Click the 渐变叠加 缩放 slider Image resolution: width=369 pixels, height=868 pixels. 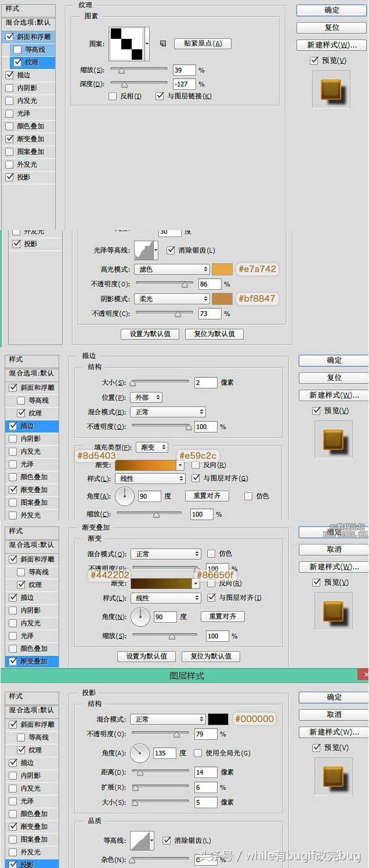165,636
